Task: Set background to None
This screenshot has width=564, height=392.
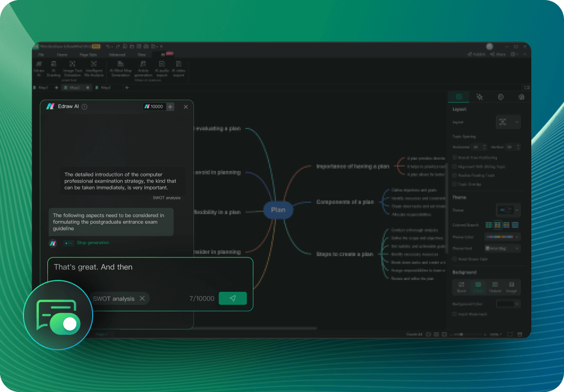Action: point(462,287)
